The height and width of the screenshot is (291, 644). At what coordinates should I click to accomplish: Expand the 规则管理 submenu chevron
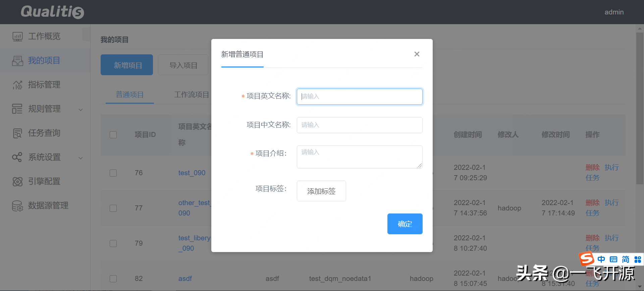tap(80, 110)
